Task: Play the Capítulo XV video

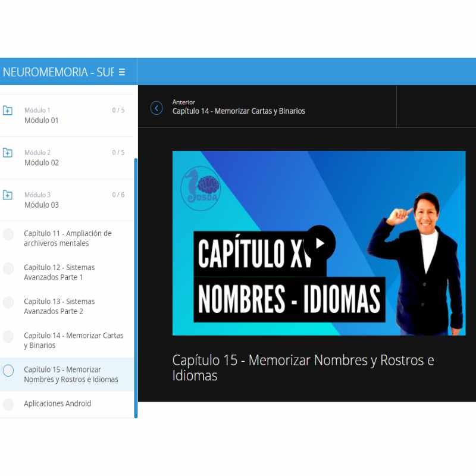Action: [320, 242]
